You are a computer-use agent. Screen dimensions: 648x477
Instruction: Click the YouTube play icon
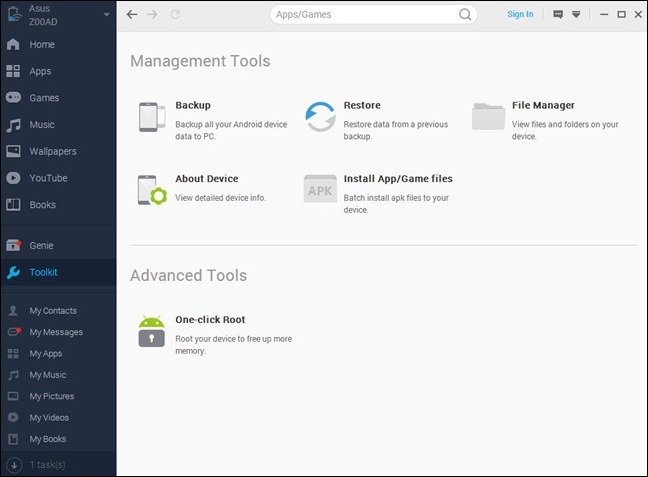click(13, 178)
